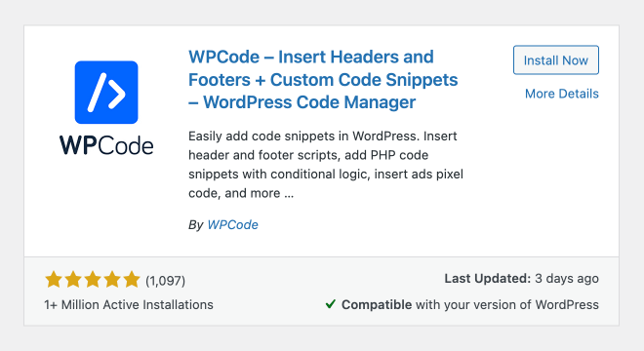Click the Last Updated label
The width and height of the screenshot is (644, 351).
488,278
